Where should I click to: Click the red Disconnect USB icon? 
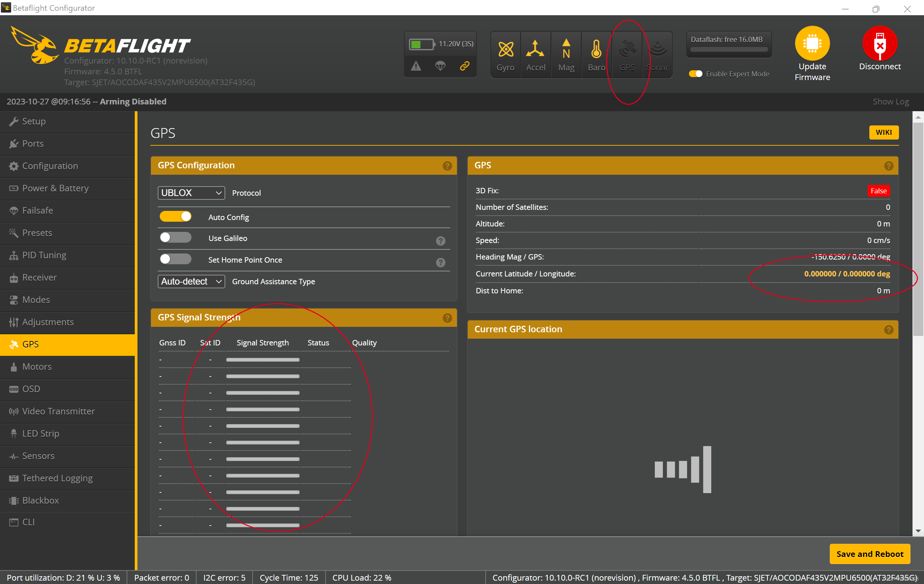click(x=879, y=43)
